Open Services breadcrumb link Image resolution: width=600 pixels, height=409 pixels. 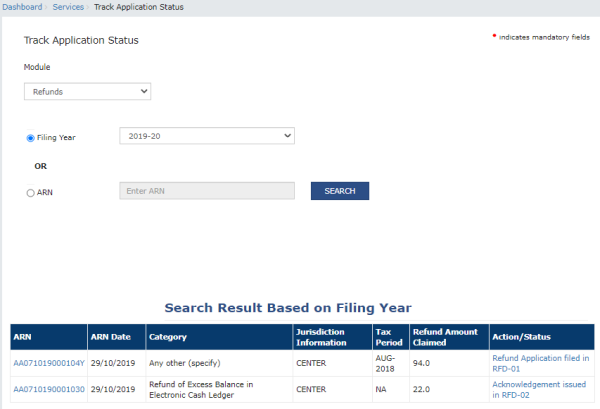tap(68, 7)
